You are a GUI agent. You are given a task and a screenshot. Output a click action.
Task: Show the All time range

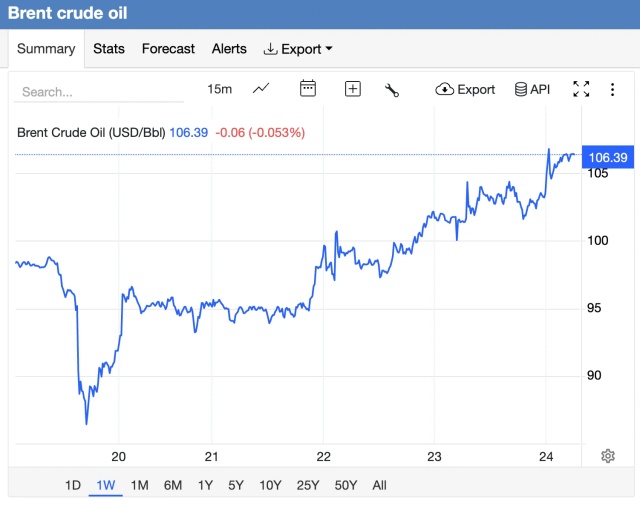click(379, 485)
